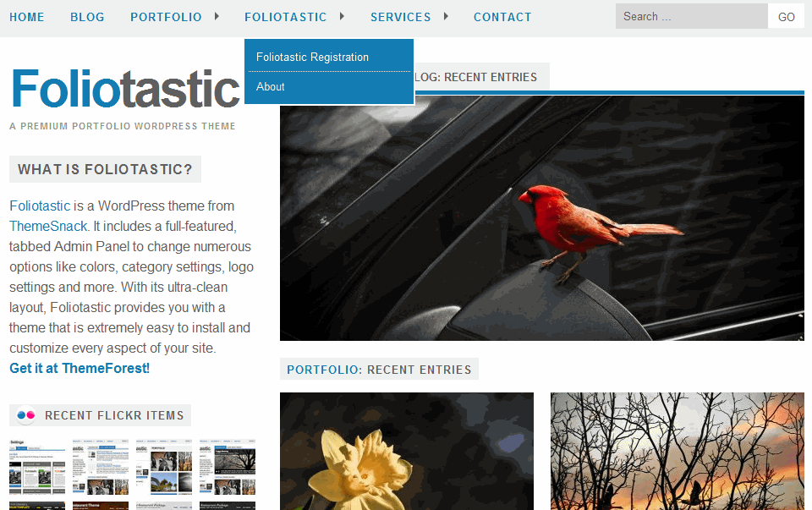
Task: Expand the Services submenu arrow
Action: 446,16
